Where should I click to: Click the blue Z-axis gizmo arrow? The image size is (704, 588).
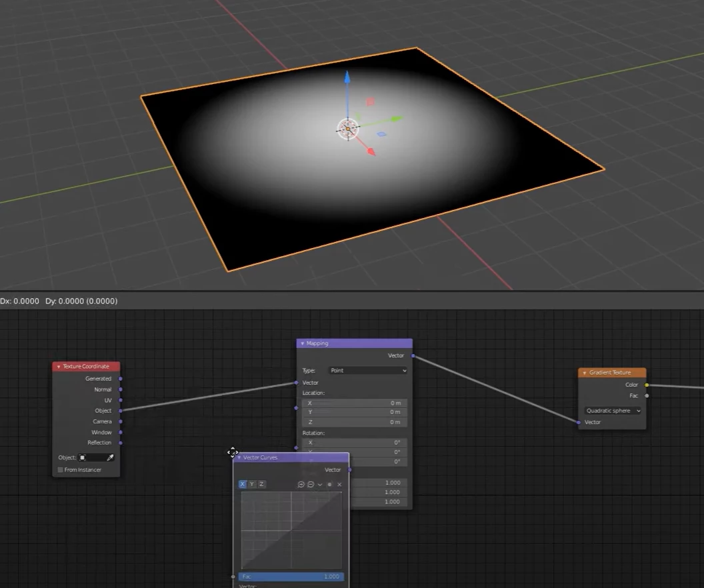pyautogui.click(x=347, y=77)
